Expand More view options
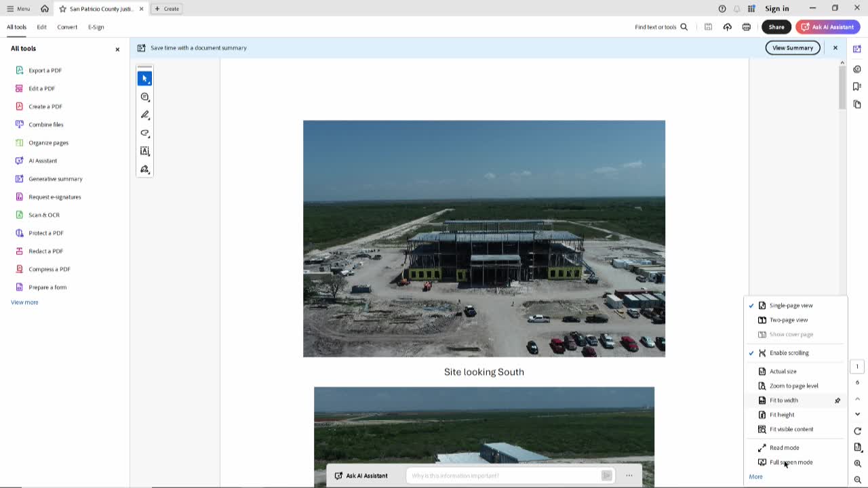Image resolution: width=868 pixels, height=488 pixels. click(755, 477)
